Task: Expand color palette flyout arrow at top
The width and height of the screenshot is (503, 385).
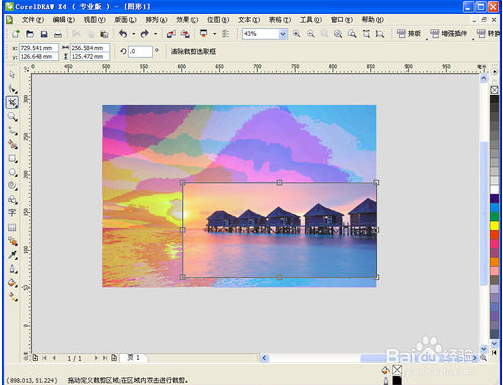Action: pos(494,71)
